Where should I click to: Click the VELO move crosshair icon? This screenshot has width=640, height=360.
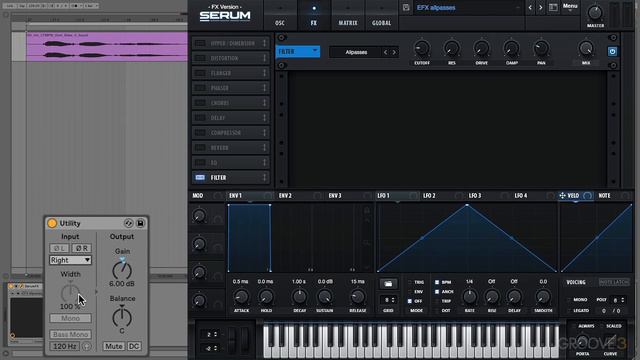(562, 196)
